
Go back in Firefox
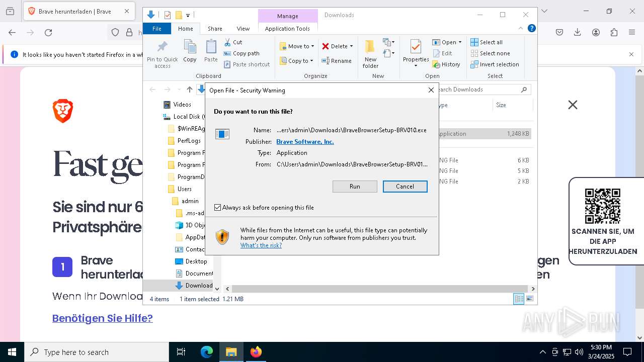[12, 33]
